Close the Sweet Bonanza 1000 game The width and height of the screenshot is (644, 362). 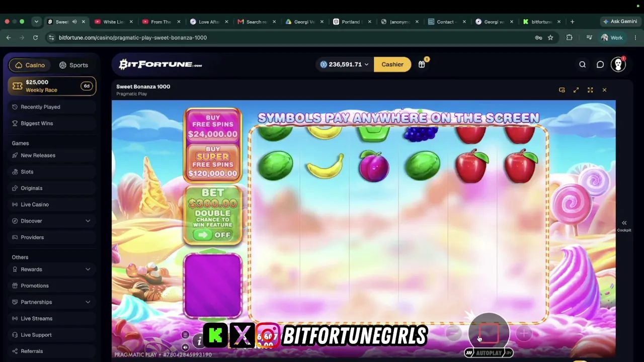coord(604,90)
